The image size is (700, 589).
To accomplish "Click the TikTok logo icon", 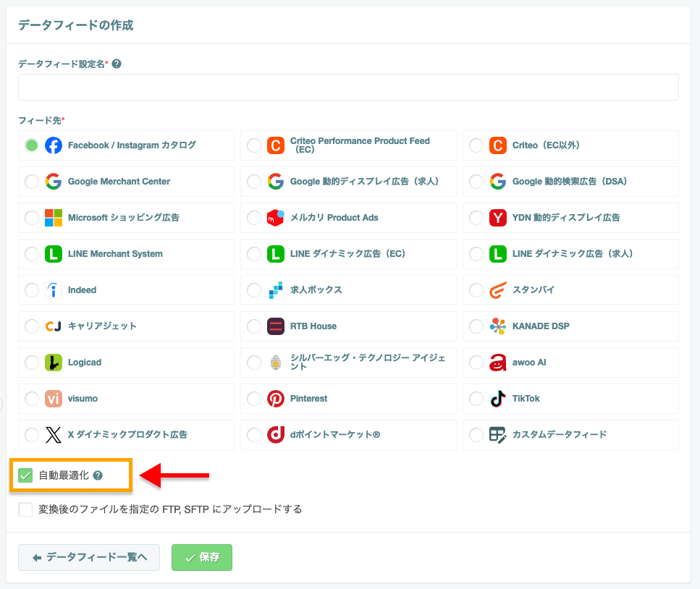I will point(498,399).
